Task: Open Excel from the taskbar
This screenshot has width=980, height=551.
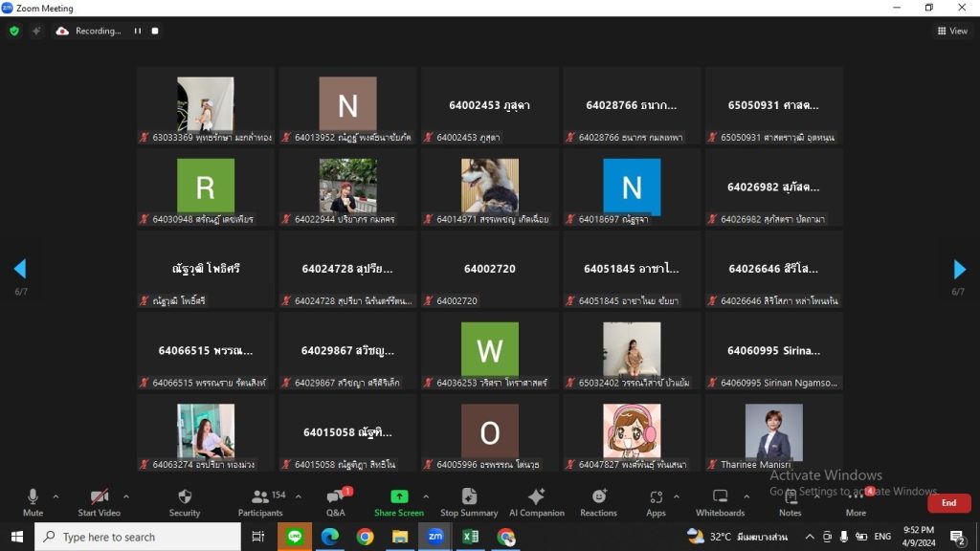Action: pyautogui.click(x=471, y=537)
